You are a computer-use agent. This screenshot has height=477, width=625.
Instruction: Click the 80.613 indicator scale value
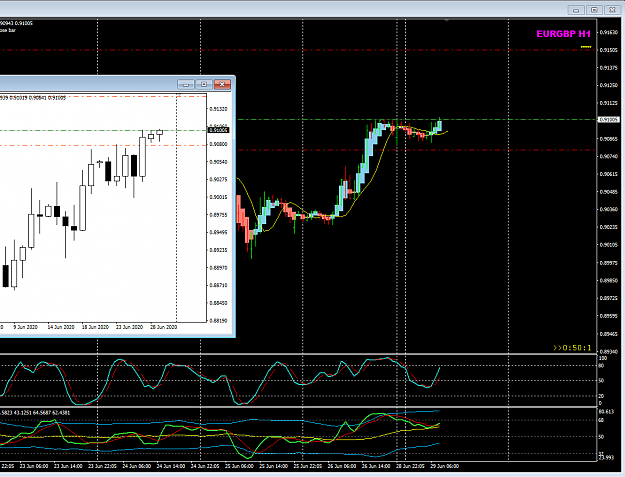(x=606, y=412)
